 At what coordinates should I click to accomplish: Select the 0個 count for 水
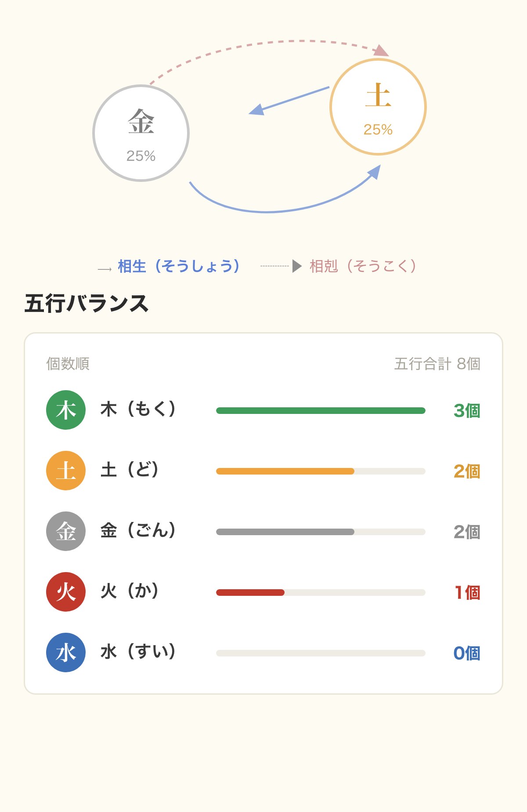coord(467,653)
